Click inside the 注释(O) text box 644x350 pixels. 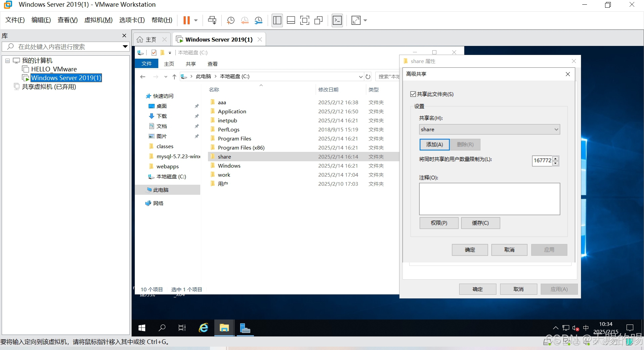[x=489, y=199]
